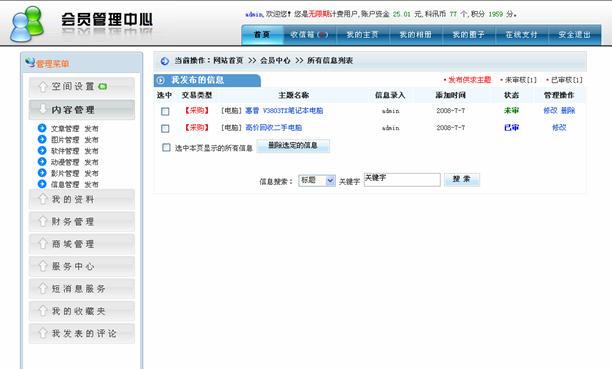Check the box for the 惠普 V3803TX row
The width and height of the screenshot is (612, 369).
[x=165, y=112]
